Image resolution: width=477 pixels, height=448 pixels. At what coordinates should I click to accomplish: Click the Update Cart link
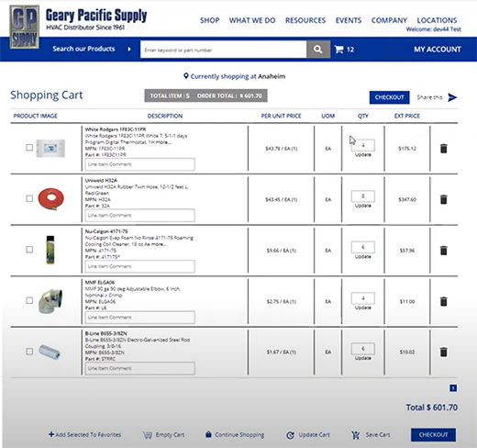[x=314, y=435]
